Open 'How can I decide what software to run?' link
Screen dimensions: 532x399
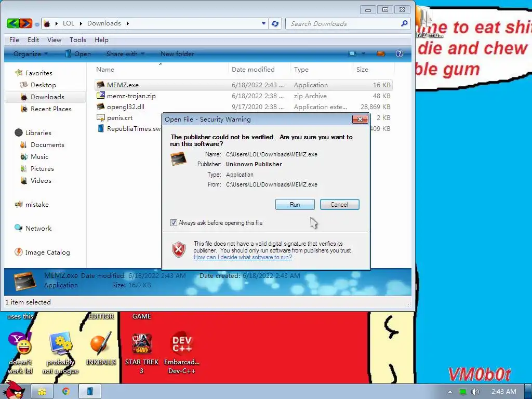click(243, 257)
